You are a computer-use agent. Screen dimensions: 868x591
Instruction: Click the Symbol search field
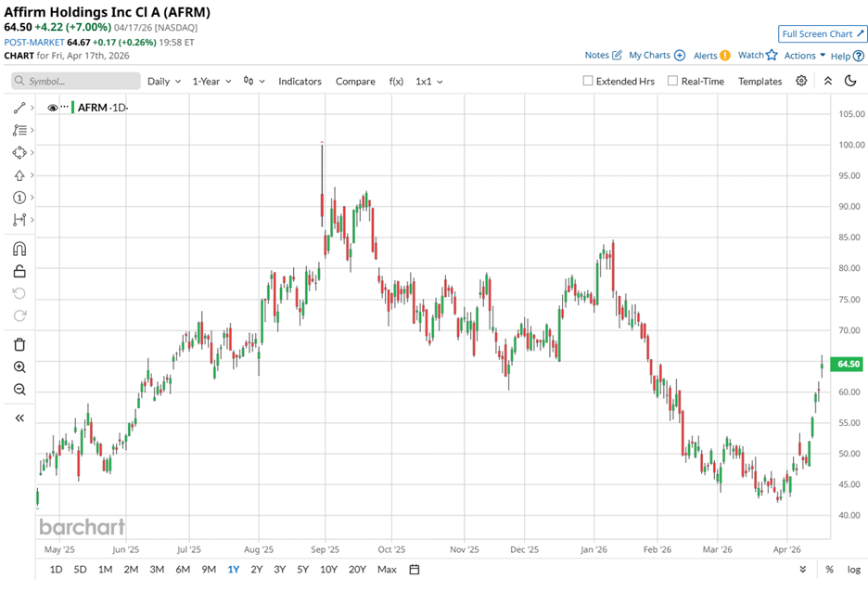click(x=76, y=81)
